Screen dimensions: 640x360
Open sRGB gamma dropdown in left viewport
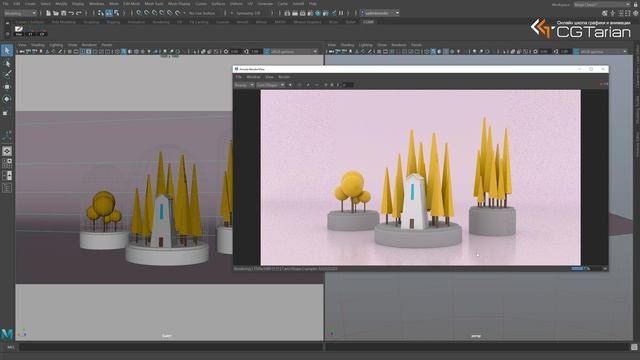(x=294, y=52)
